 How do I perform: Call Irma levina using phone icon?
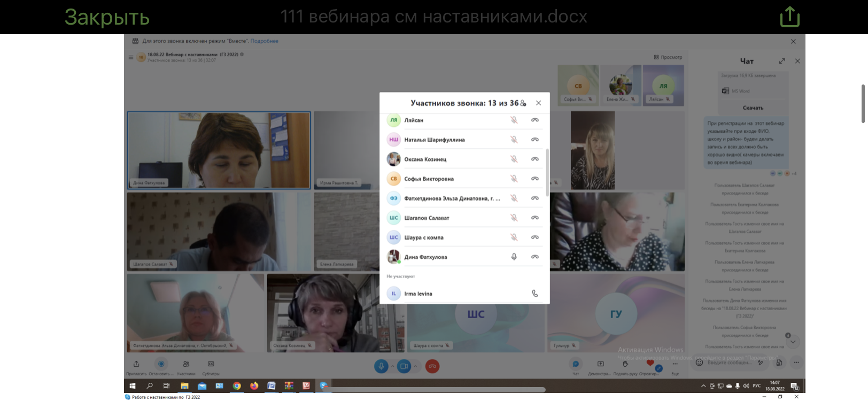click(534, 294)
